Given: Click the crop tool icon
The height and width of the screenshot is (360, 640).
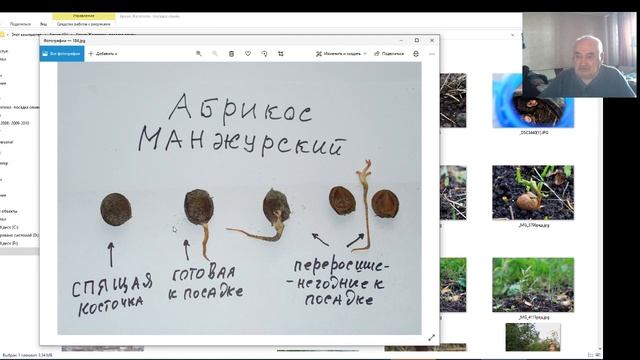Looking at the screenshot, I should [281, 53].
